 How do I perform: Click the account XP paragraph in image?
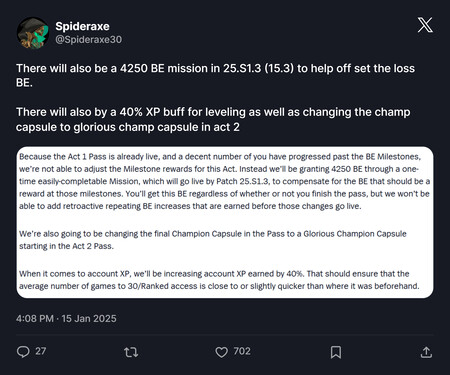pos(219,280)
